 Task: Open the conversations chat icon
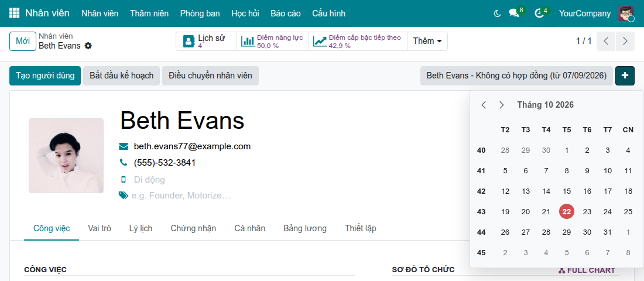(x=514, y=13)
